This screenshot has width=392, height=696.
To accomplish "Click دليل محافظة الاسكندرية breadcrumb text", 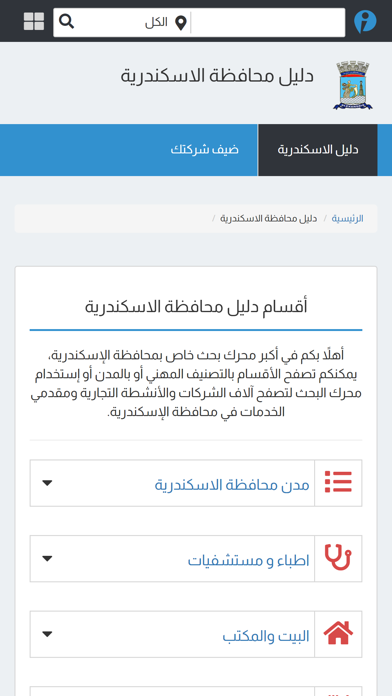I will point(269,219).
